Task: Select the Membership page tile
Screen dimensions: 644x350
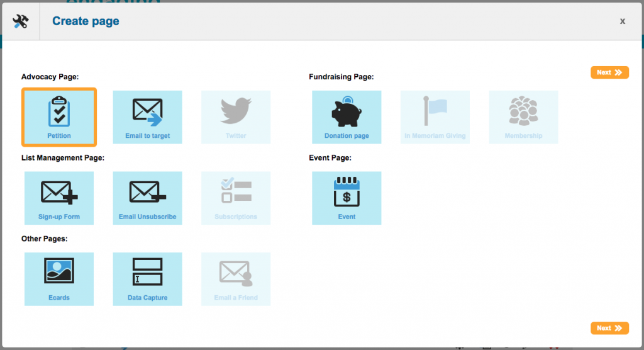Action: (x=523, y=117)
